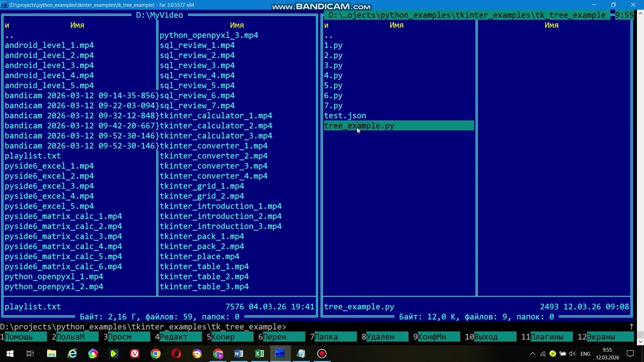Select pyside6_excel_3.mp4
The height and width of the screenshot is (362, 644).
pos(49,186)
